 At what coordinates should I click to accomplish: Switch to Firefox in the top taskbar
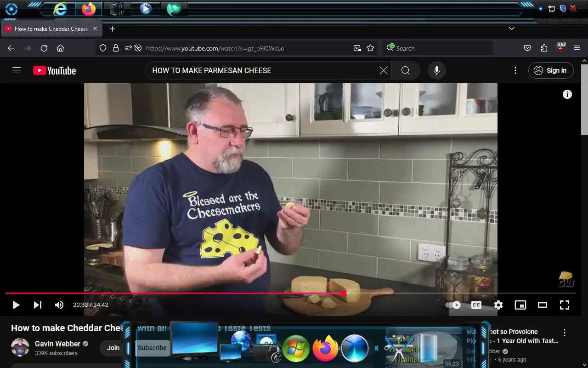tap(89, 9)
